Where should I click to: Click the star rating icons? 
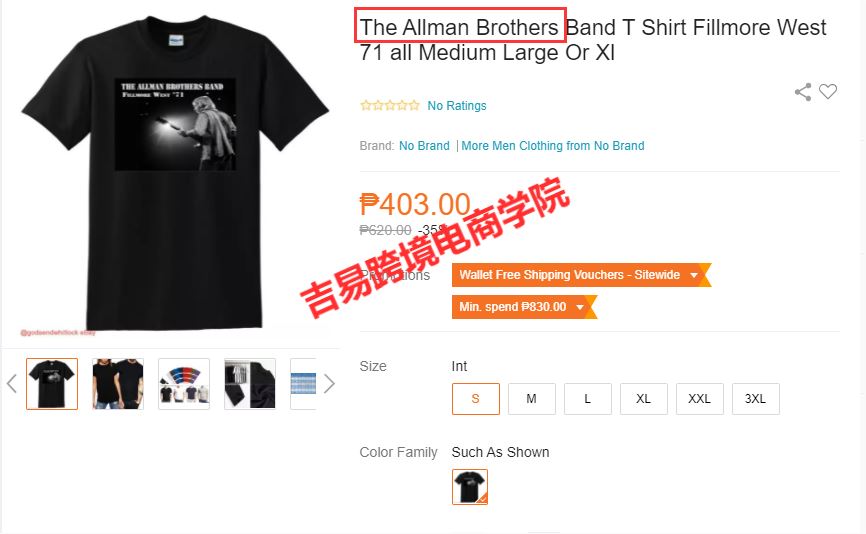(x=389, y=105)
